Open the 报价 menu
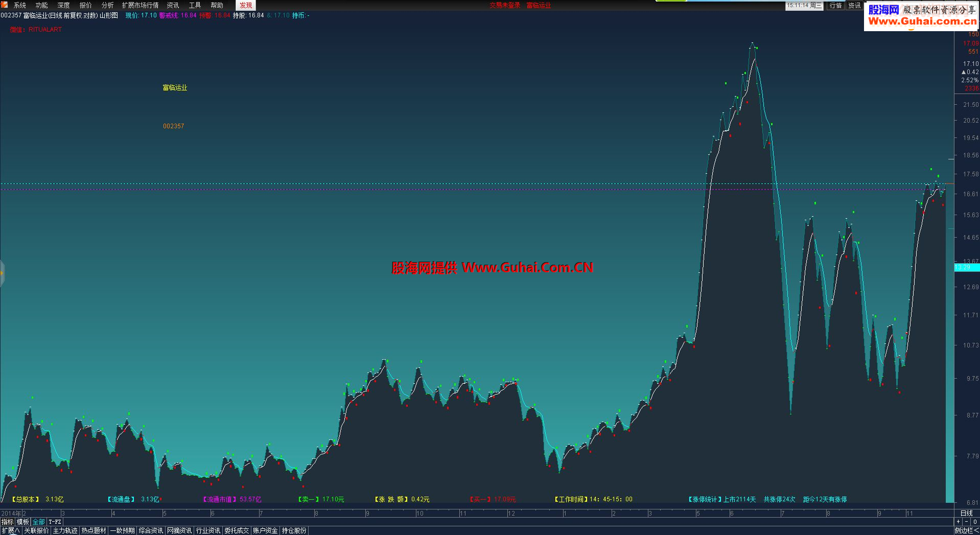This screenshot has width=980, height=535. (86, 5)
